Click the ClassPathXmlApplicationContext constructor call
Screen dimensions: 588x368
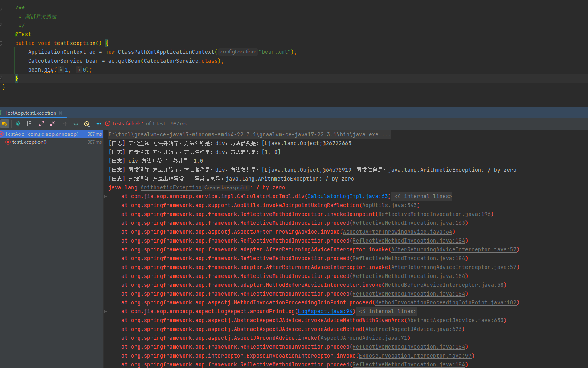[x=166, y=52]
